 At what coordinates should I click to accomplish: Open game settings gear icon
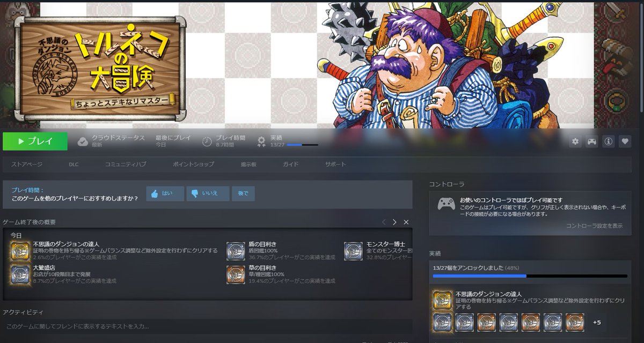tap(575, 141)
